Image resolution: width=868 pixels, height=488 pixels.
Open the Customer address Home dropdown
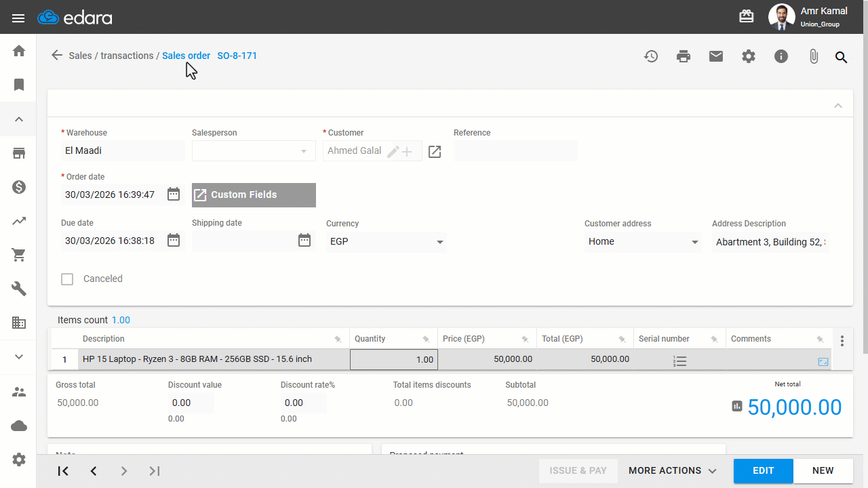(643, 242)
